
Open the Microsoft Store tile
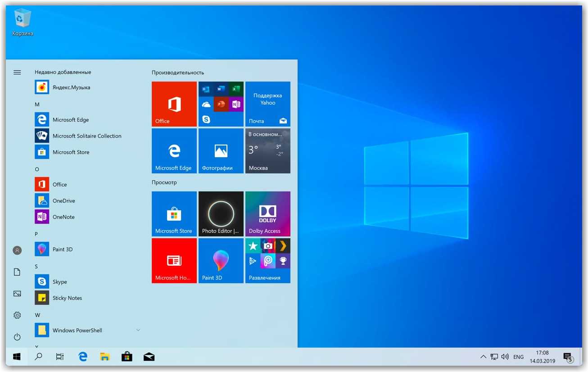[x=174, y=214]
